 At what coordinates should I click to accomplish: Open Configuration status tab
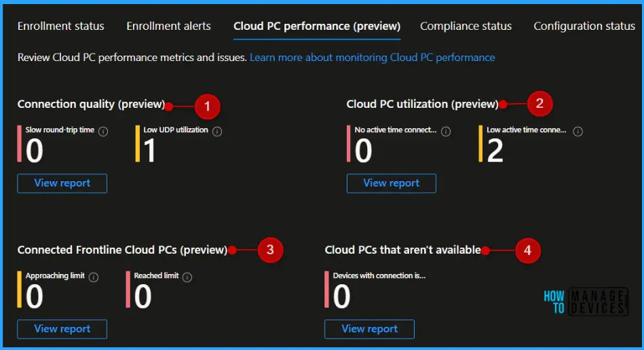coord(584,26)
